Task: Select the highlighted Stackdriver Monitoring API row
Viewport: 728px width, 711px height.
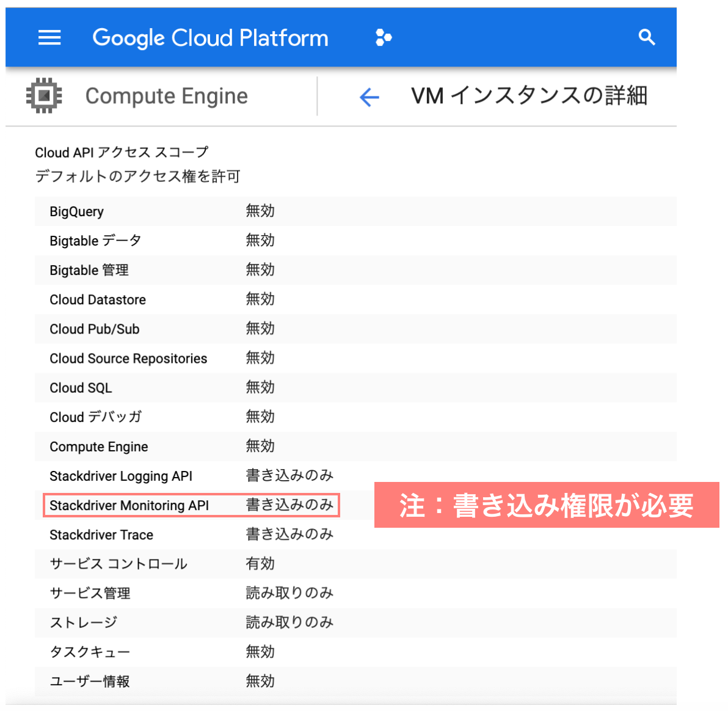Action: 191,505
